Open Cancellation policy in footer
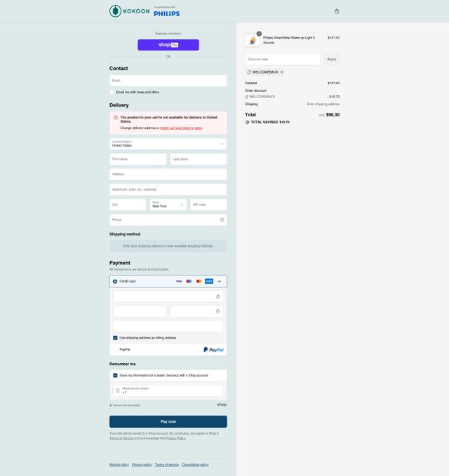 tap(195, 465)
